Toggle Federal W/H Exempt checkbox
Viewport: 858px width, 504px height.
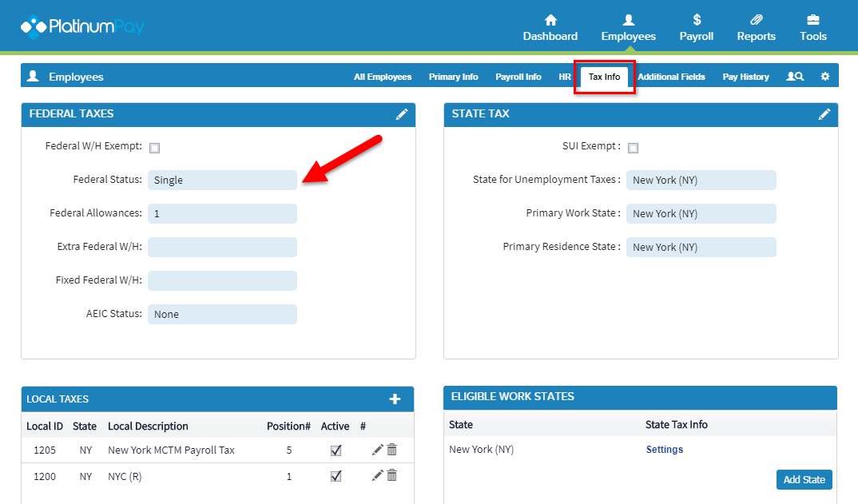coord(155,149)
